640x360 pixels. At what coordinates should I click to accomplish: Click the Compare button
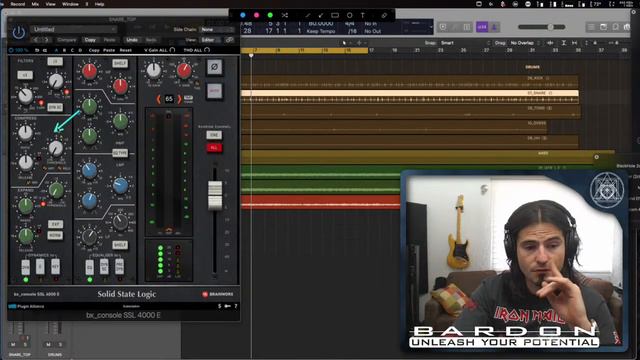click(67, 40)
